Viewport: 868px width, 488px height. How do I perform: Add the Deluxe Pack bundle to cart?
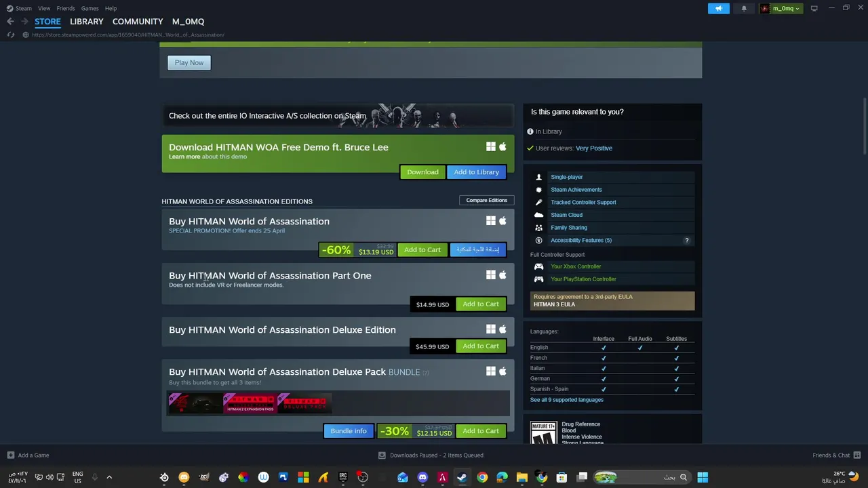[481, 431]
